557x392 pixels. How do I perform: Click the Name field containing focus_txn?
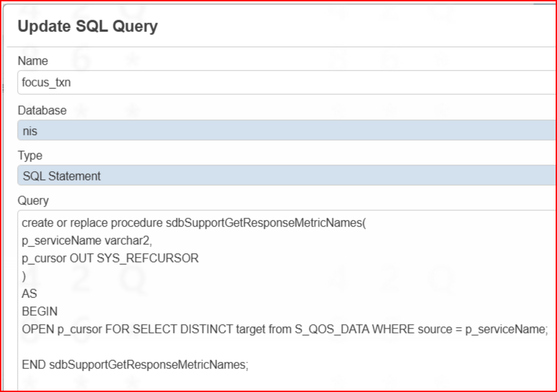click(286, 82)
